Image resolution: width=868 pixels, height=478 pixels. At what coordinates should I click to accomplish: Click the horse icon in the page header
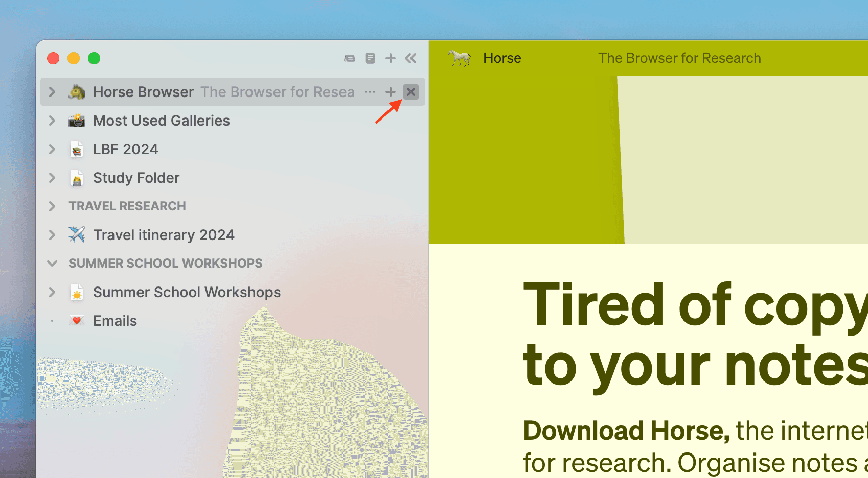click(x=459, y=58)
